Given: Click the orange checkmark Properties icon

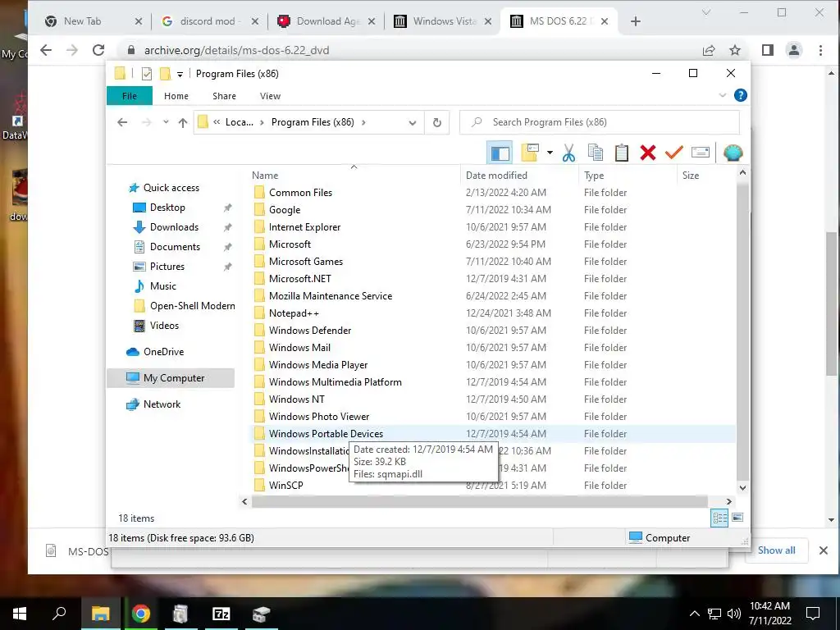Looking at the screenshot, I should pos(673,153).
